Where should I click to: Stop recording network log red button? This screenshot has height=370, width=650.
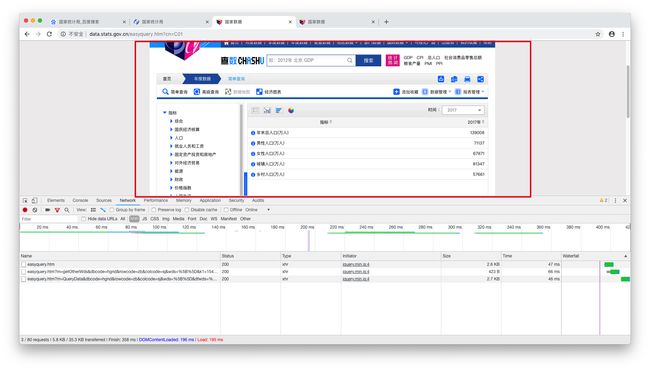point(25,210)
